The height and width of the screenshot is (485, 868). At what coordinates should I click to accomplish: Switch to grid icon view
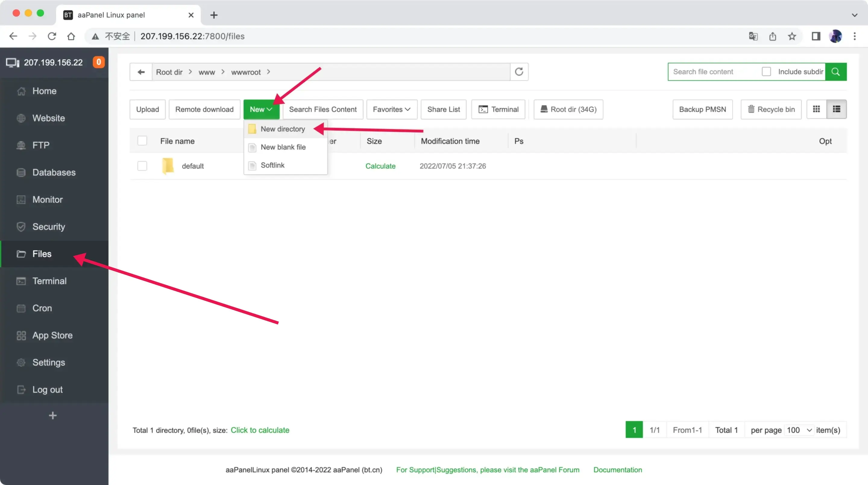coord(816,109)
